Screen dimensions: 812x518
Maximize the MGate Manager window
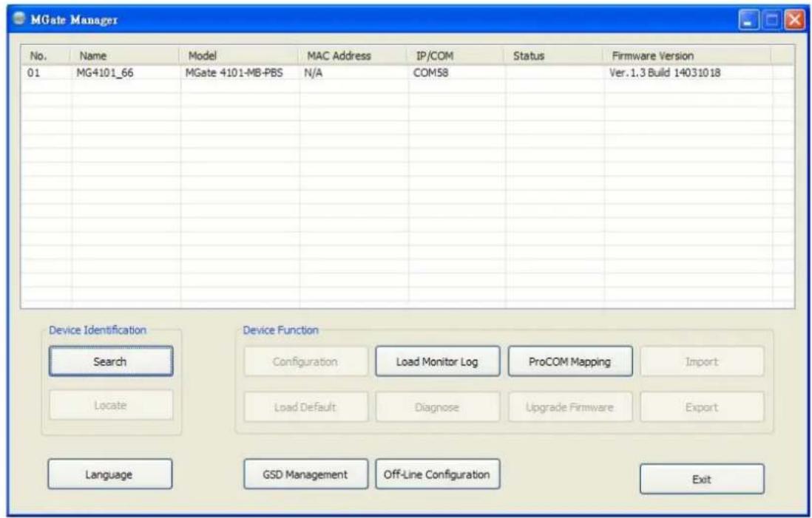(771, 21)
